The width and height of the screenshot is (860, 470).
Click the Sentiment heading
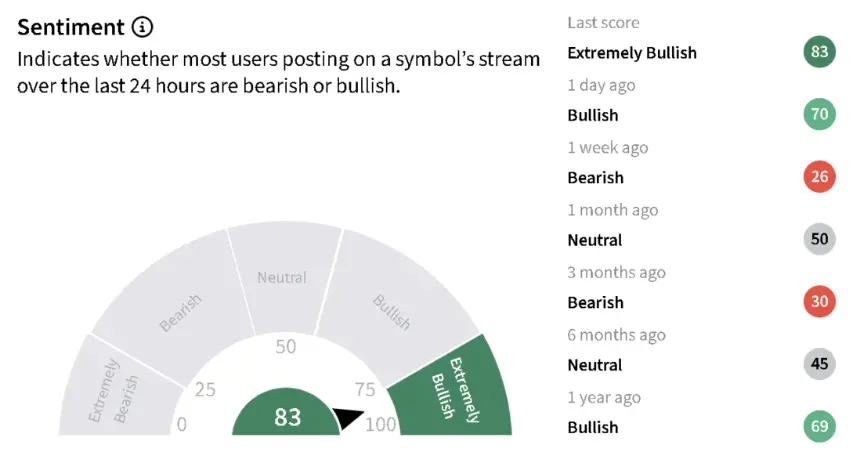(x=71, y=27)
